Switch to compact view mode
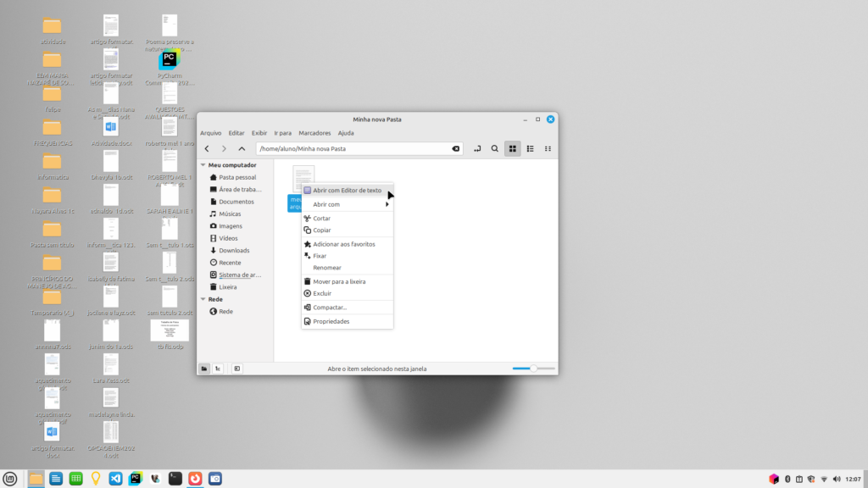The width and height of the screenshot is (868, 488). click(548, 149)
